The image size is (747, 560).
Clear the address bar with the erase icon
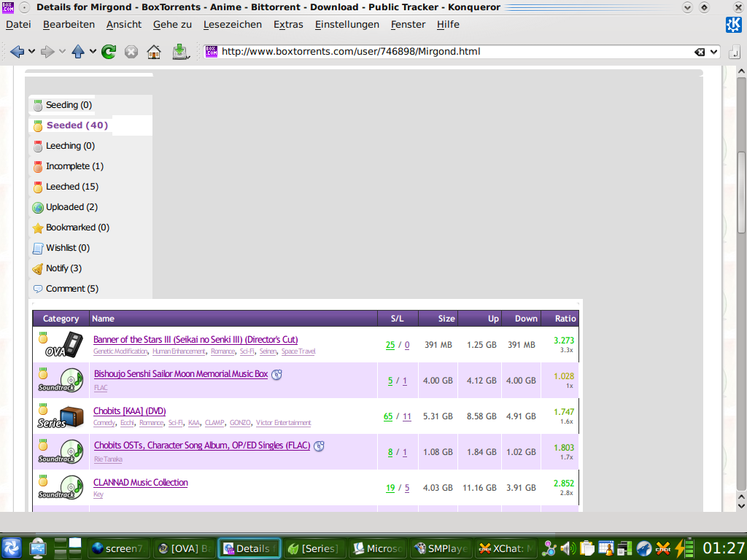pyautogui.click(x=699, y=52)
